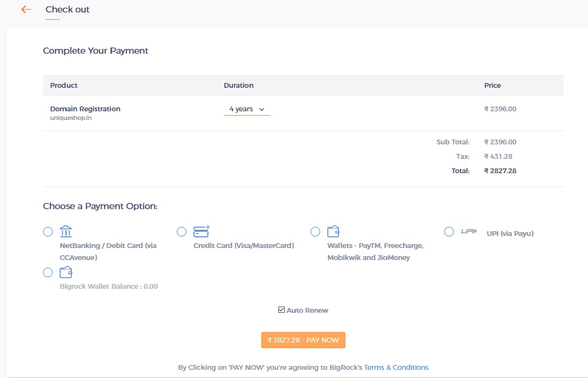The height and width of the screenshot is (378, 588).
Task: Click the uniqueshop.in domain name
Action: point(71,118)
